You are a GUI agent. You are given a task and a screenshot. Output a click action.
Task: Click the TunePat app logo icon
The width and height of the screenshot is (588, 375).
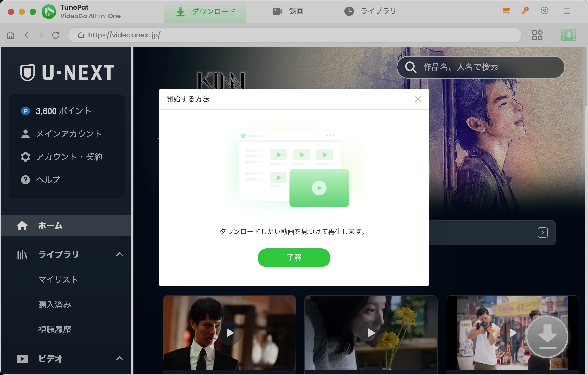pyautogui.click(x=49, y=12)
